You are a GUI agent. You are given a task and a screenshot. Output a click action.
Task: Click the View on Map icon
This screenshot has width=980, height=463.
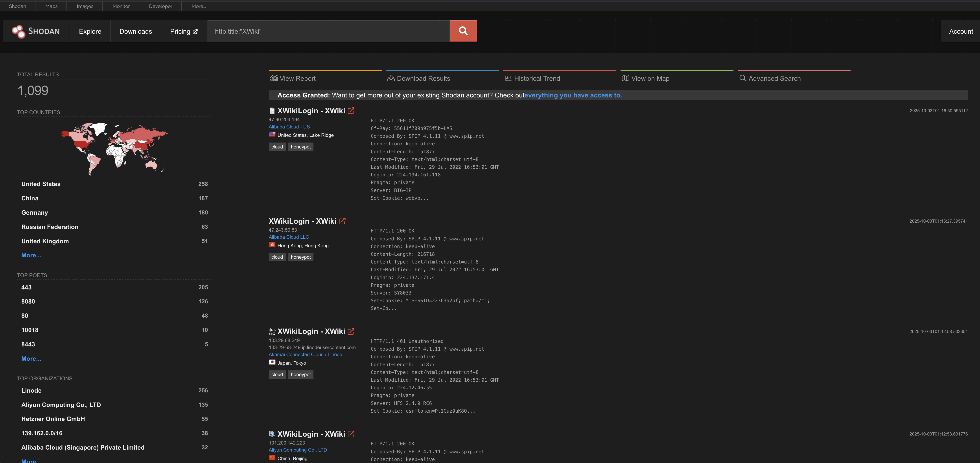626,78
